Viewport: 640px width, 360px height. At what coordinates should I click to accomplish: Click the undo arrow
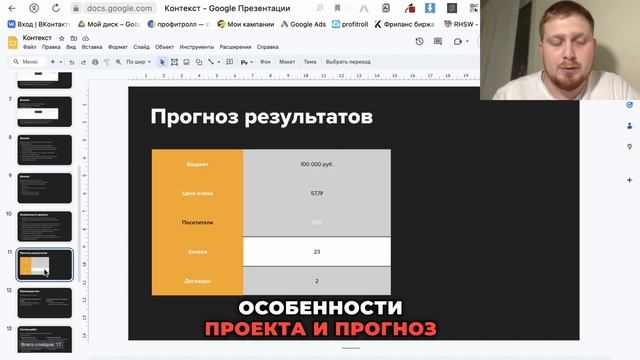click(72, 62)
